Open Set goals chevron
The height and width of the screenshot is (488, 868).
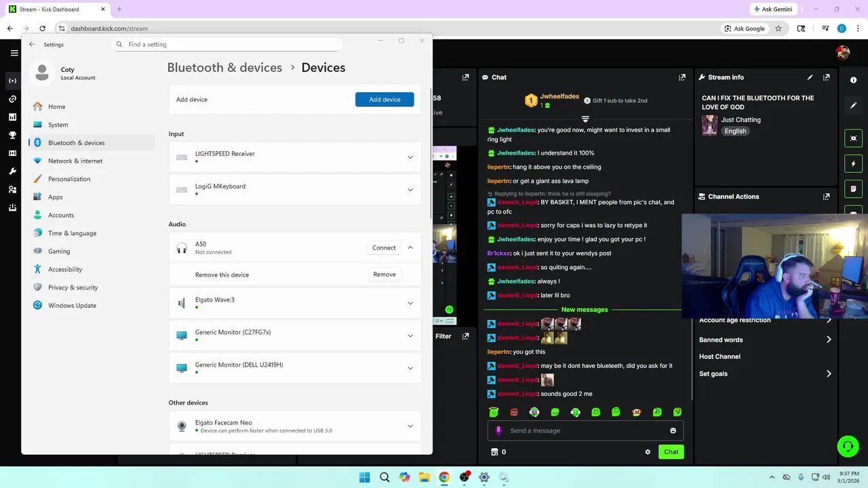pyautogui.click(x=829, y=373)
